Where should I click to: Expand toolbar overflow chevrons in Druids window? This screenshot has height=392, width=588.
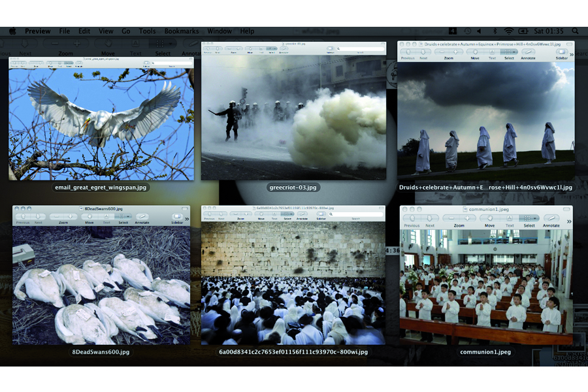[572, 54]
